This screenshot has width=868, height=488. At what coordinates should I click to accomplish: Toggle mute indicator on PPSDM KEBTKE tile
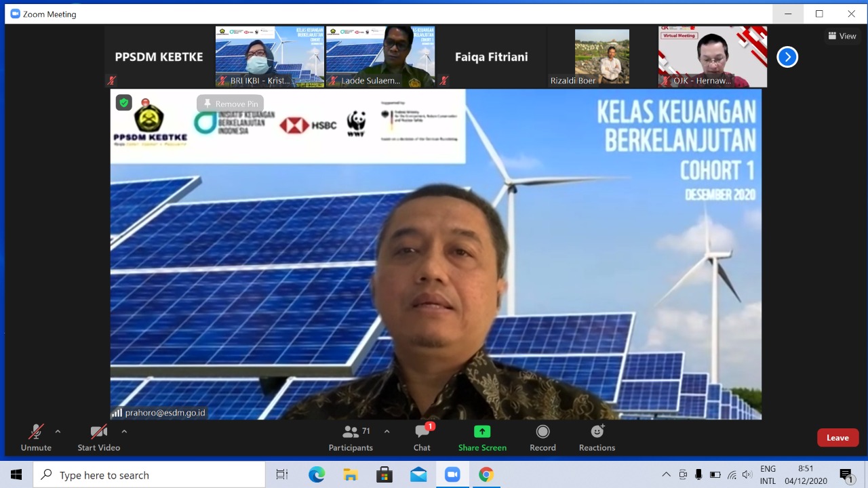(x=111, y=80)
